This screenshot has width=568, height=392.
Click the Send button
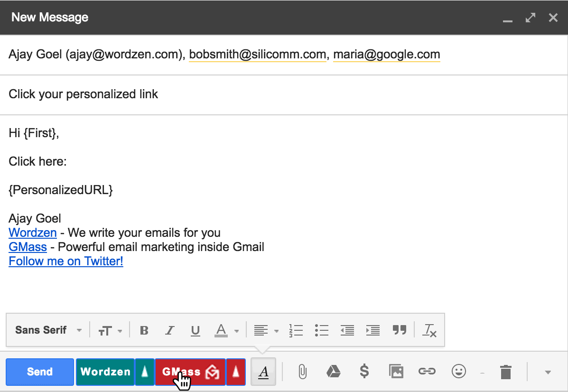coord(39,372)
